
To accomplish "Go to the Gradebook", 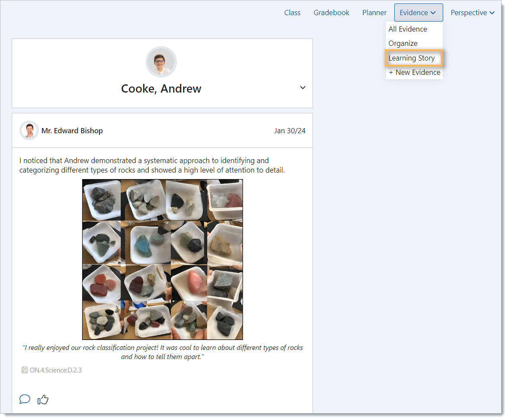I will tap(332, 13).
